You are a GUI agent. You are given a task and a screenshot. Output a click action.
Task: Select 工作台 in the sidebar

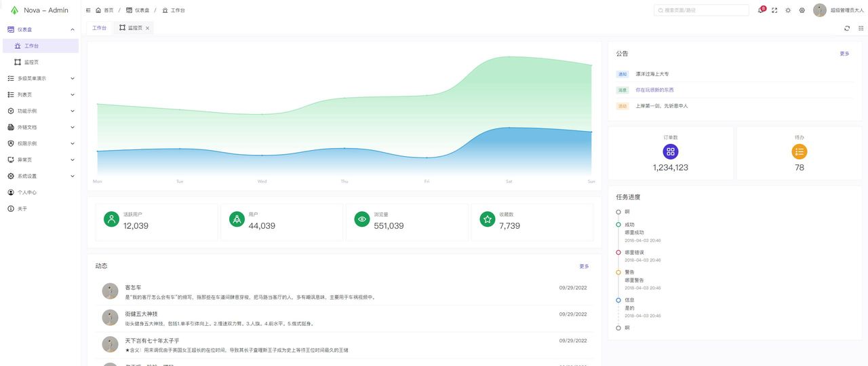(41, 45)
